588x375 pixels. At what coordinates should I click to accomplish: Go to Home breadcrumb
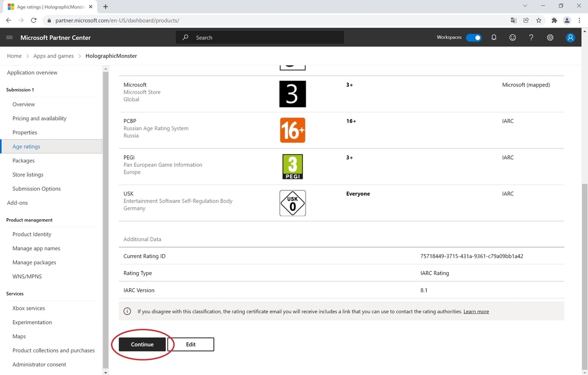pyautogui.click(x=14, y=56)
